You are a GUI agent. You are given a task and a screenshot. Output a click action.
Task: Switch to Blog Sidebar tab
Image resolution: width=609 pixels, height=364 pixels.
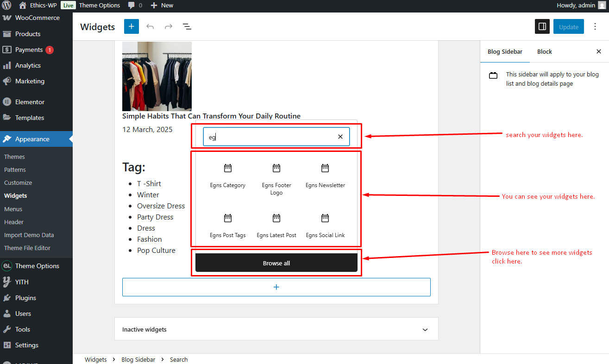tap(505, 51)
